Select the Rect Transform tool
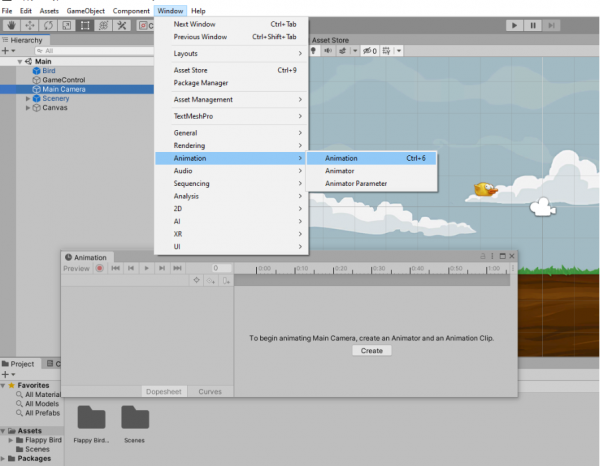The height and width of the screenshot is (466, 600). pyautogui.click(x=85, y=26)
